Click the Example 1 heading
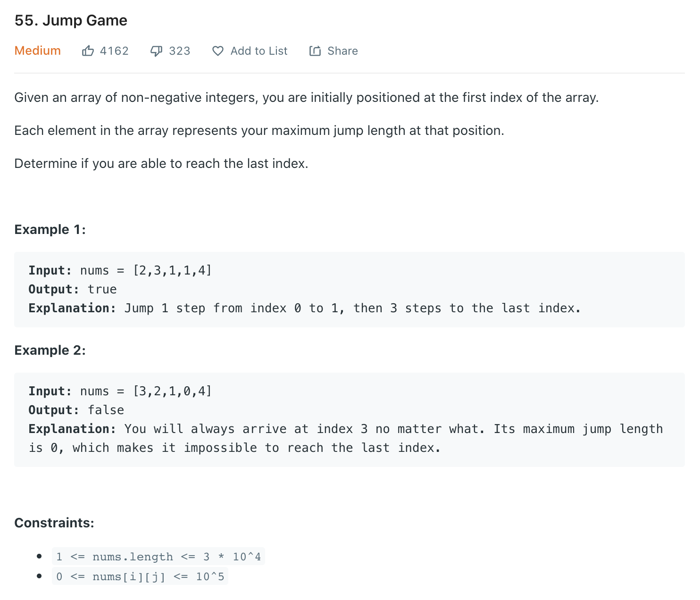 click(x=50, y=230)
